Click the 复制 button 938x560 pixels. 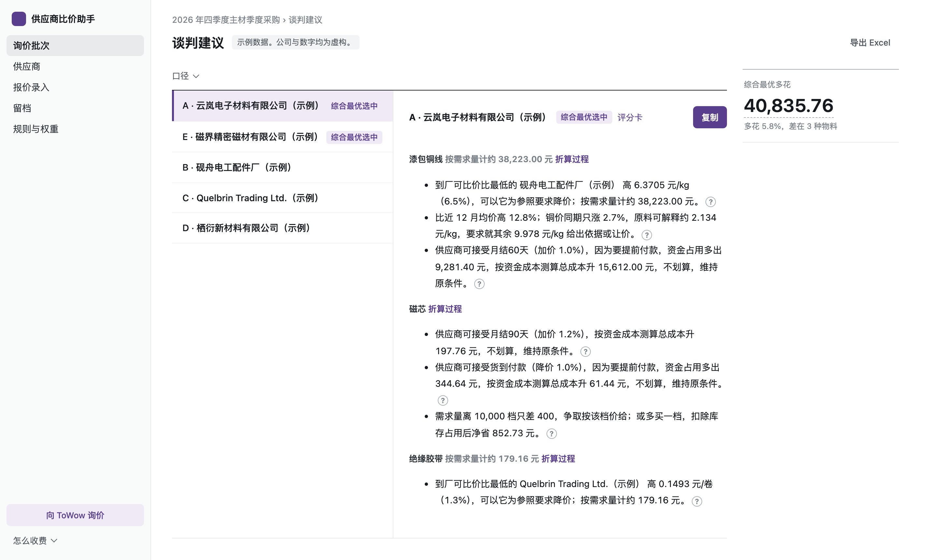pyautogui.click(x=709, y=117)
